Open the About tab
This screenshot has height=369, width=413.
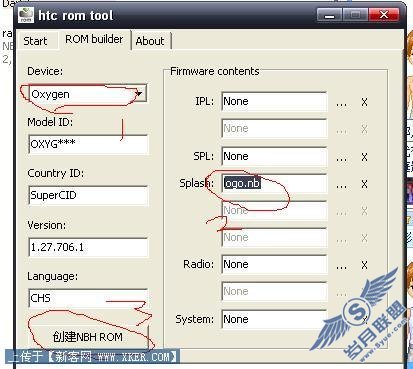(150, 41)
